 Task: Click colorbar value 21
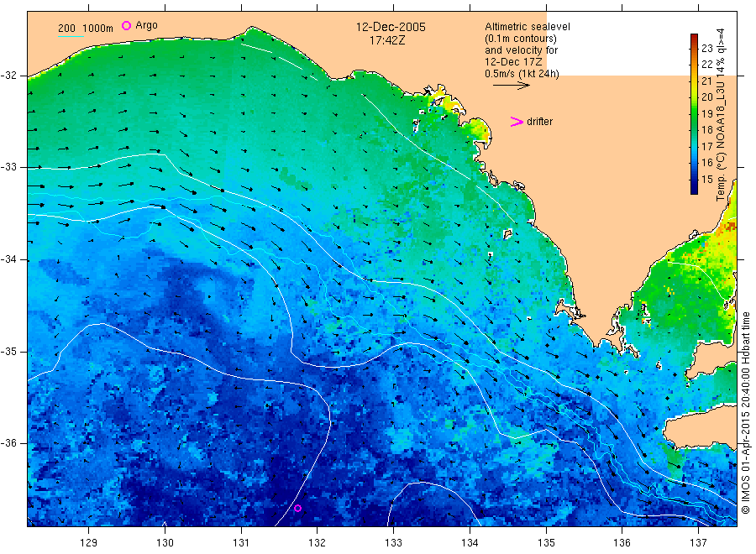[x=706, y=81]
